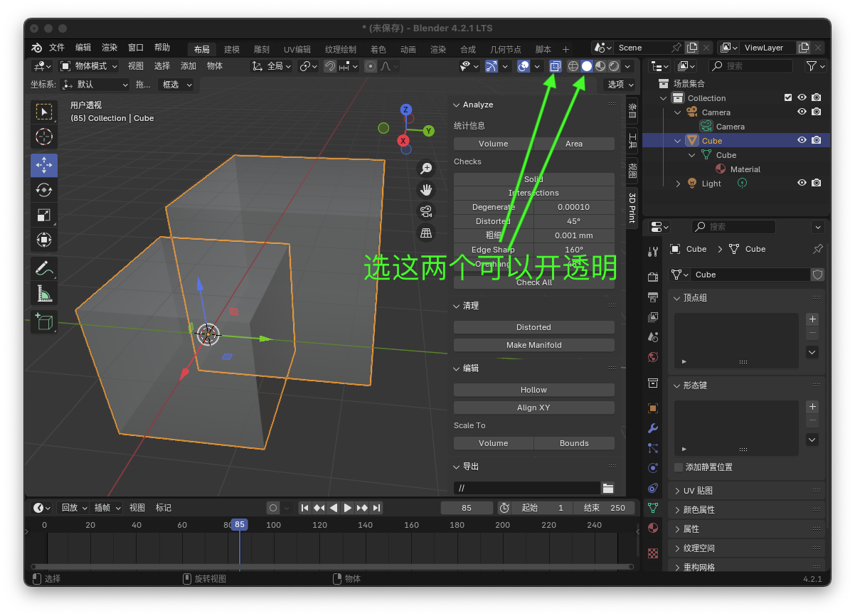The height and width of the screenshot is (616, 855).
Task: Expand the Light item in the outliner
Action: click(678, 184)
